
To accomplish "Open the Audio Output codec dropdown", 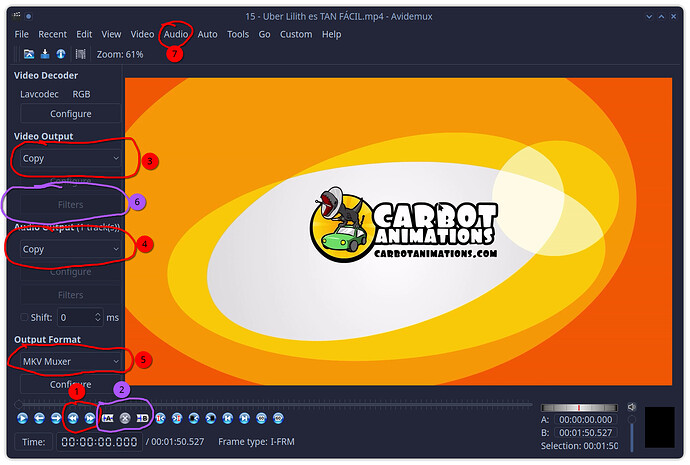I will point(70,249).
